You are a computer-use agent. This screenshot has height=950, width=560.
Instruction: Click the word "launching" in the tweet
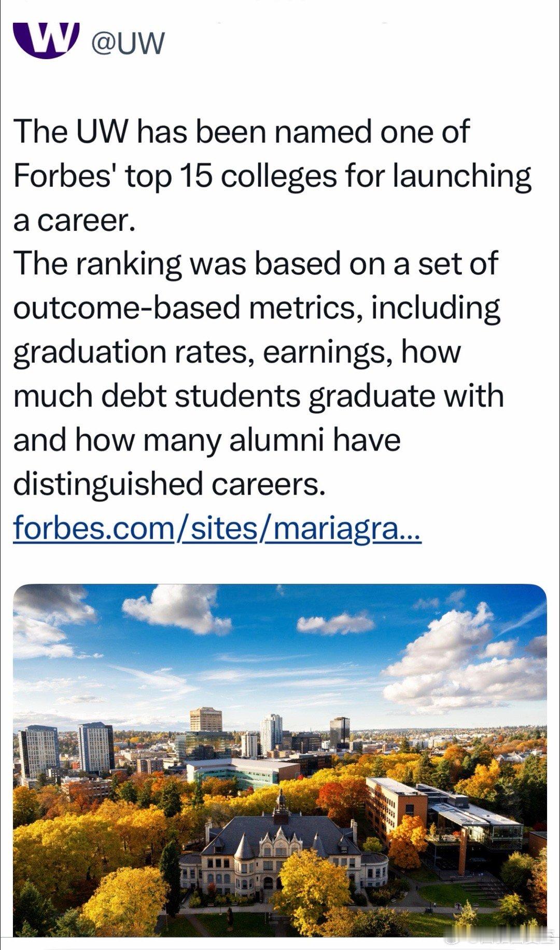[x=463, y=176]
